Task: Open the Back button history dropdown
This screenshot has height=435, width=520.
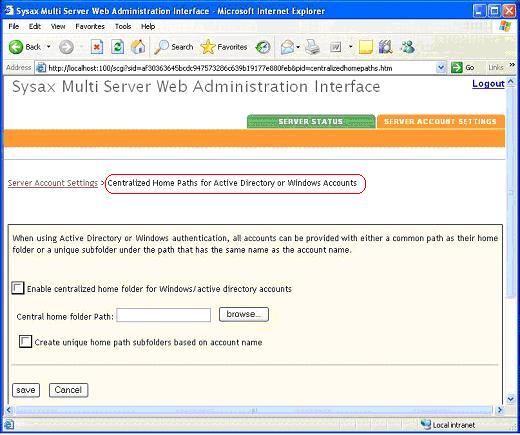Action: pyautogui.click(x=48, y=47)
